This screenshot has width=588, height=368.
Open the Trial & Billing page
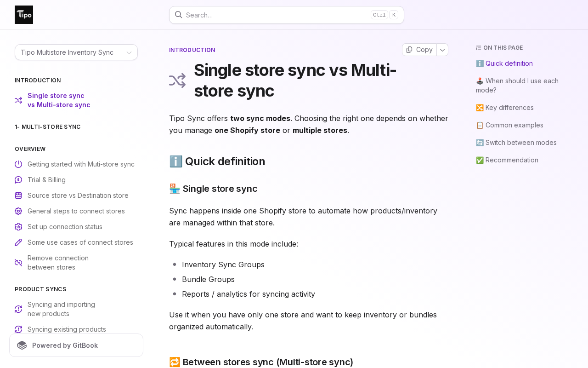click(46, 180)
